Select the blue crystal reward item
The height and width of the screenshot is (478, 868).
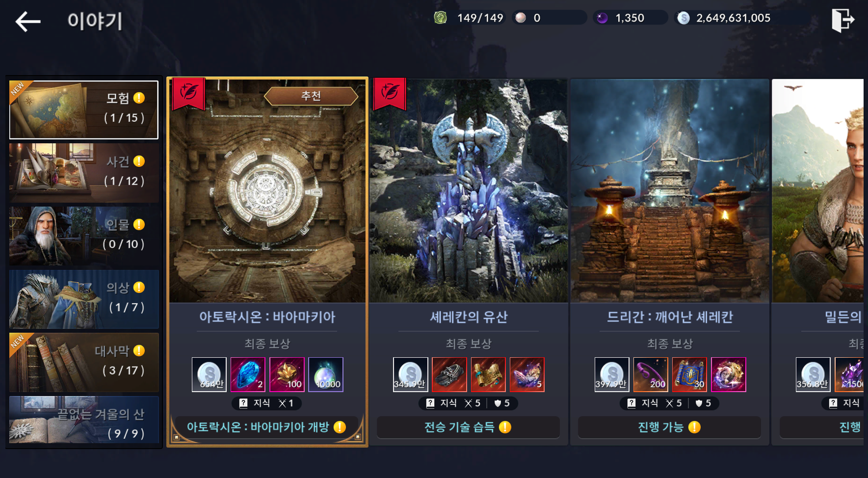click(248, 374)
